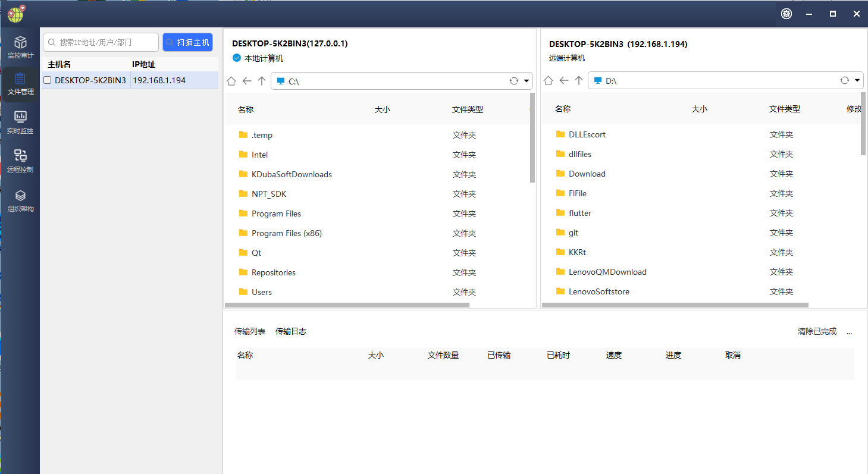
Task: Select the FlFile folder
Action: (x=578, y=193)
